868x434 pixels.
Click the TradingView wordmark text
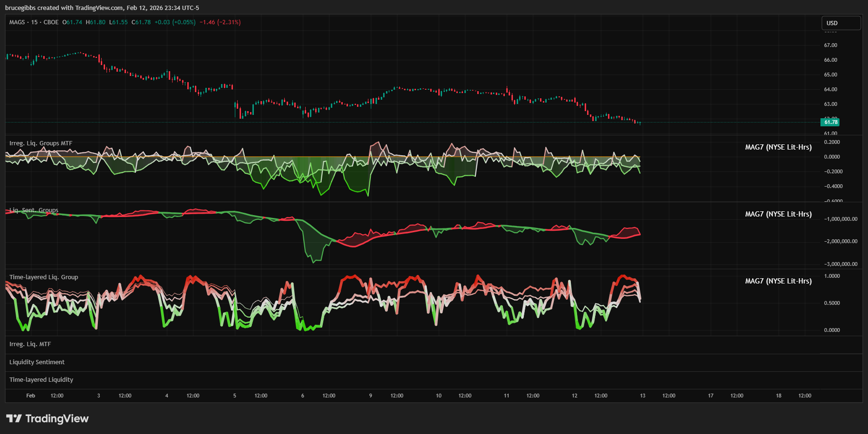click(x=57, y=418)
